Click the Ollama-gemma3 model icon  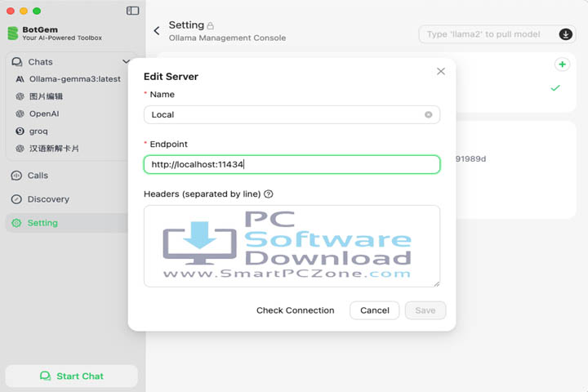[x=20, y=78]
